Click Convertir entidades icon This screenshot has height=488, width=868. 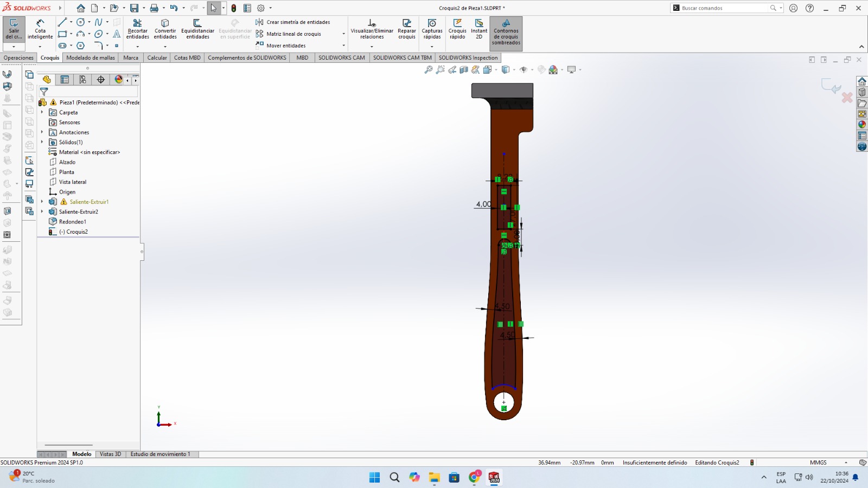pos(165,30)
